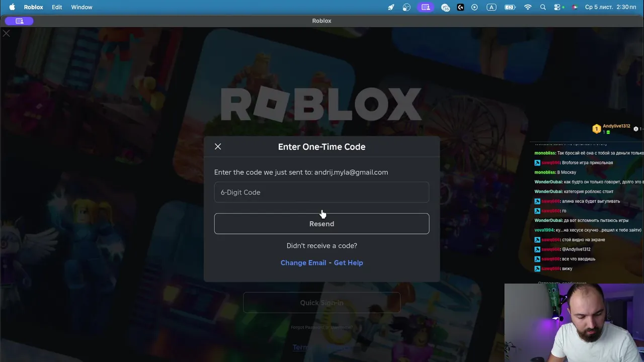Click the date and time display
This screenshot has width=644, height=362.
(x=610, y=7)
